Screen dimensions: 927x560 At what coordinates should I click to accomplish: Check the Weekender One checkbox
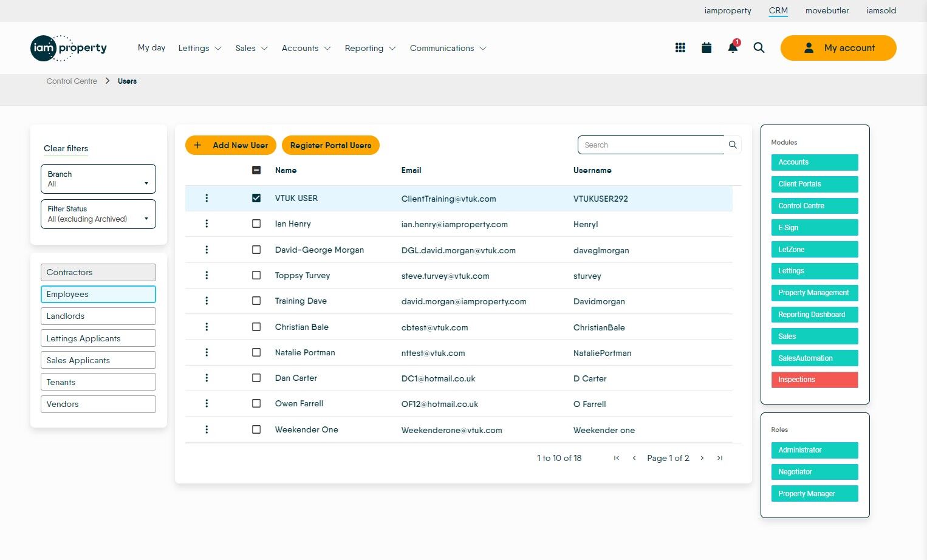point(256,429)
